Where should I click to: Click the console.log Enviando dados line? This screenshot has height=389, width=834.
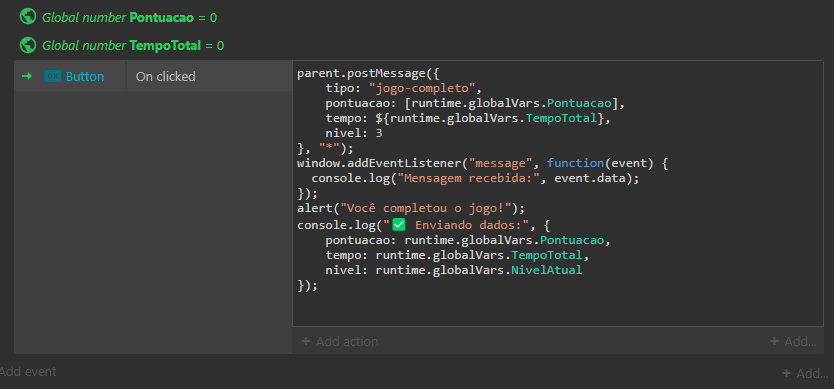(423, 225)
